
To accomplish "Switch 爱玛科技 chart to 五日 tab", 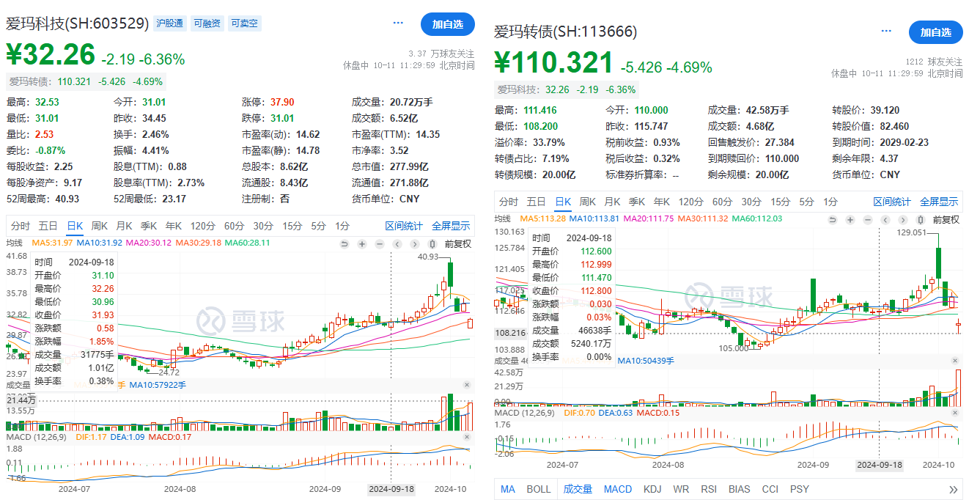I will [x=48, y=226].
